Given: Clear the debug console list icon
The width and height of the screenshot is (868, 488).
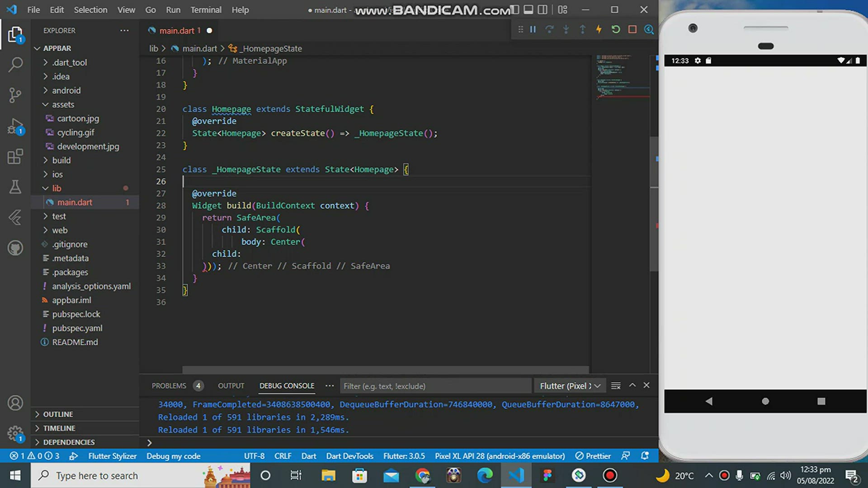Looking at the screenshot, I should [x=616, y=385].
